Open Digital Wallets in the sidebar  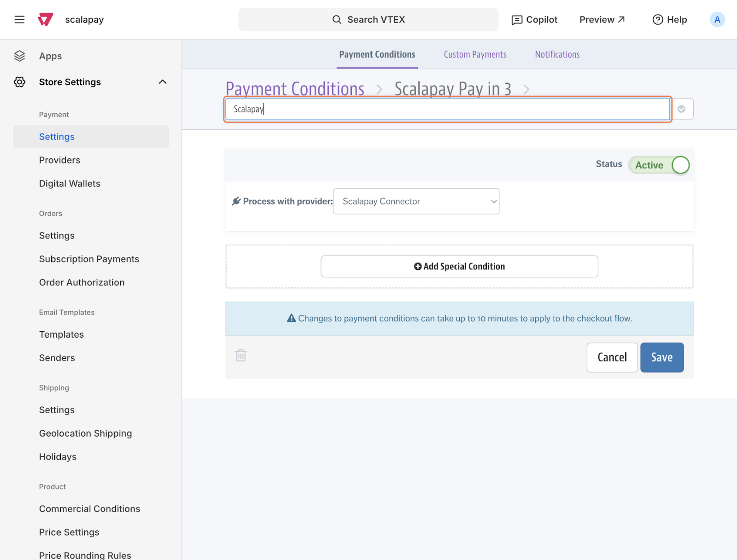pyautogui.click(x=70, y=184)
